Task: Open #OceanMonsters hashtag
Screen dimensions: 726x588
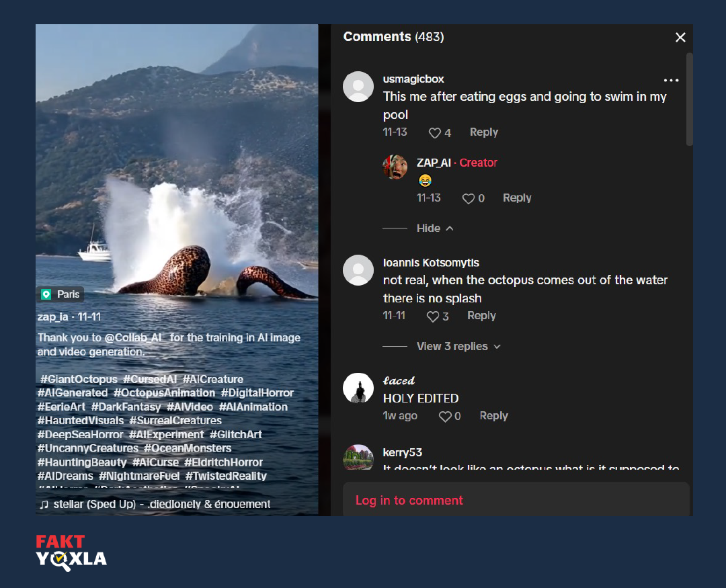Action: [188, 448]
